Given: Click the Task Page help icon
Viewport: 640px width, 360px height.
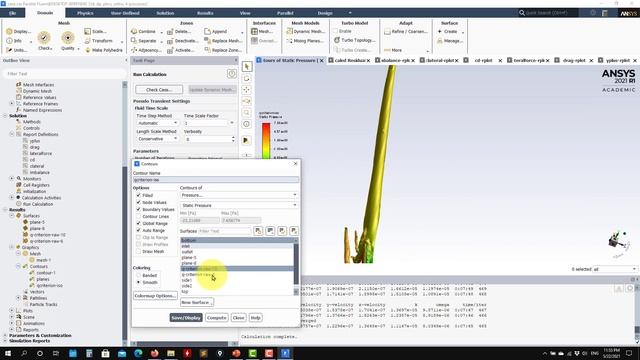Looking at the screenshot, I should (231, 74).
